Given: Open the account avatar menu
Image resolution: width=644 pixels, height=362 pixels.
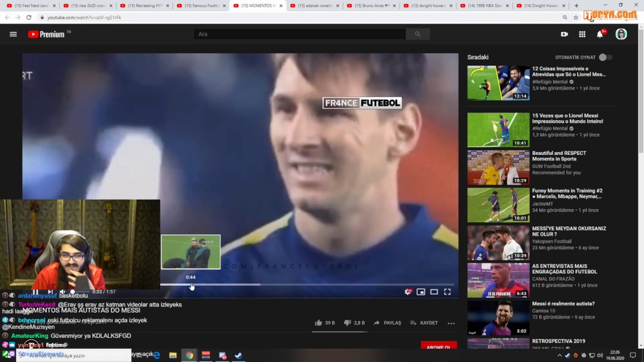Looking at the screenshot, I should click(x=621, y=34).
